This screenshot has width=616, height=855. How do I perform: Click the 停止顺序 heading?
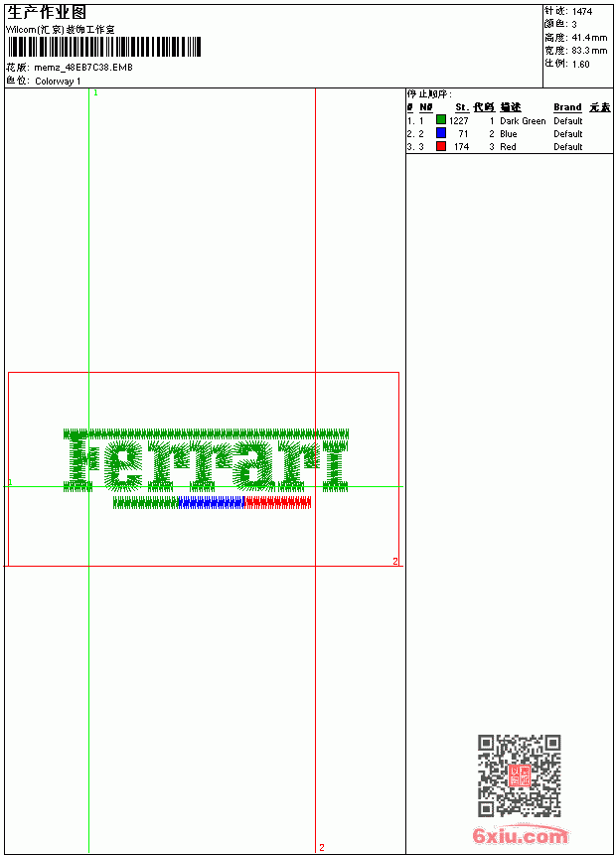(x=429, y=93)
